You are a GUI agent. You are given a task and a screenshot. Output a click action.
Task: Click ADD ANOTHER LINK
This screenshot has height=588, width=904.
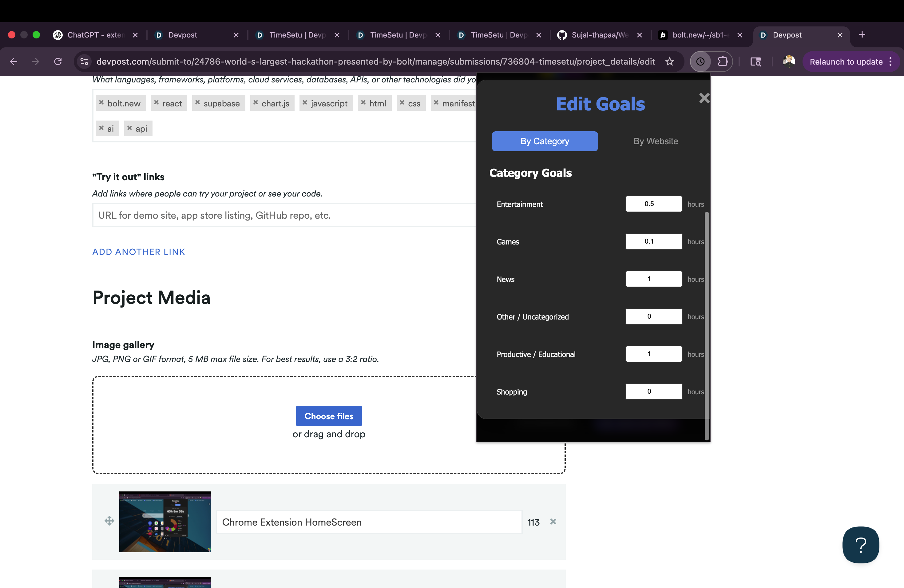tap(139, 252)
